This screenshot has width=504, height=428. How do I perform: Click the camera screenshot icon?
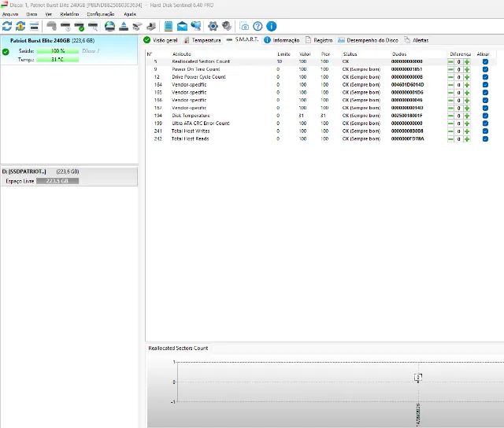[x=244, y=26]
